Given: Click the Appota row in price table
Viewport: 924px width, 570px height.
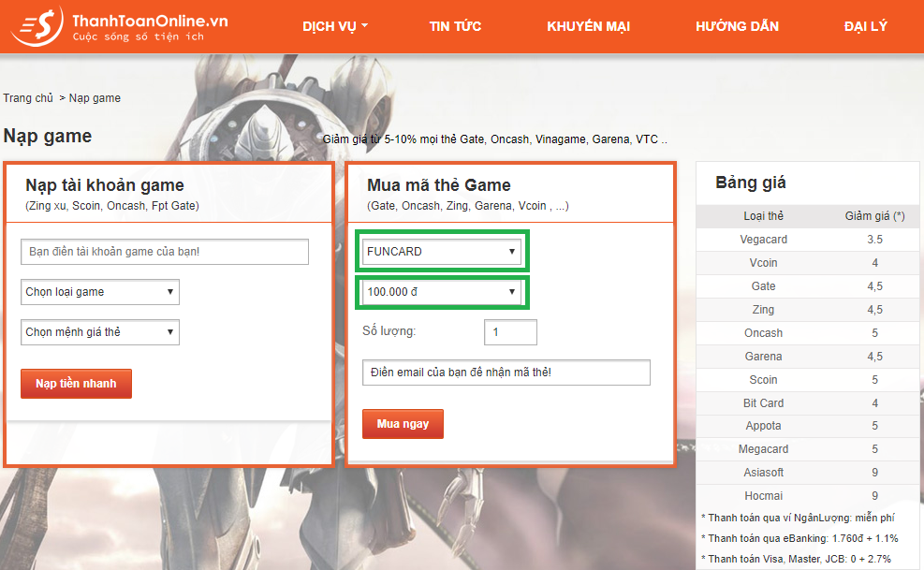Looking at the screenshot, I should [x=807, y=426].
